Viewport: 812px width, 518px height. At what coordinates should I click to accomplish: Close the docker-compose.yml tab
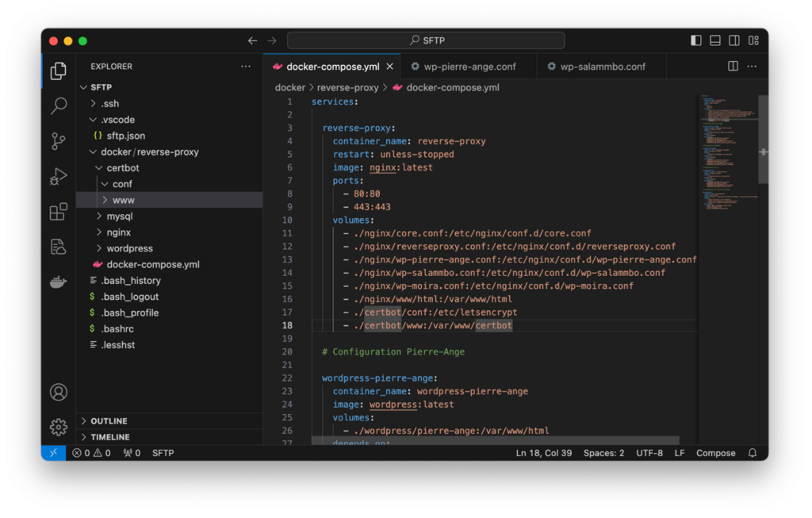point(390,67)
